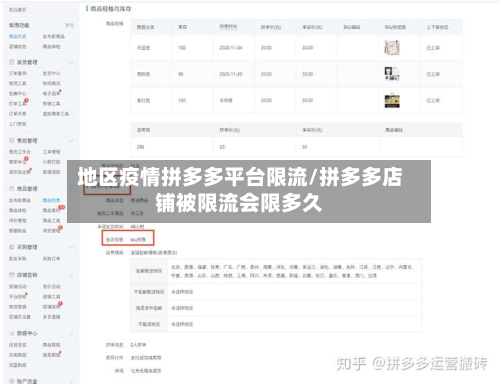Open 包裹中心 in sidebar
This screenshot has height=384, width=500.
pyautogui.click(x=17, y=94)
